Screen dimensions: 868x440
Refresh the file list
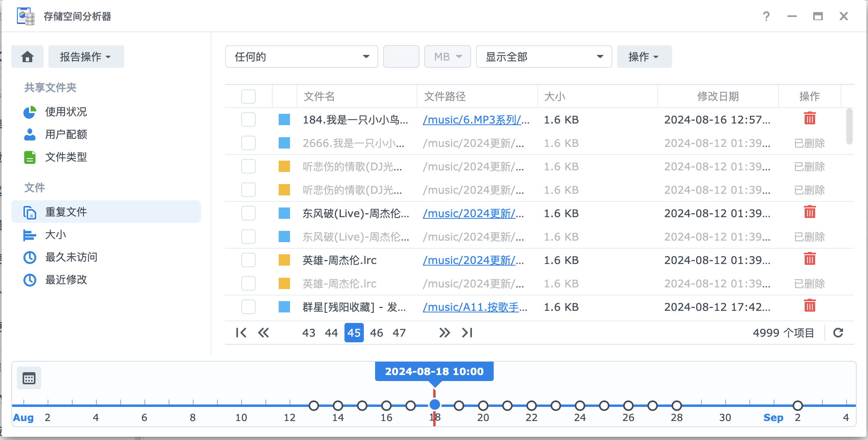point(839,333)
